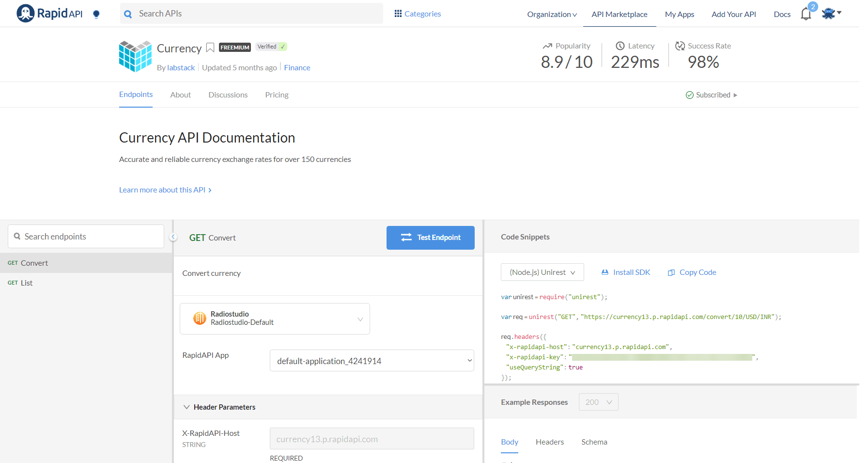This screenshot has width=868, height=463.
Task: Click the RapidAPI logo
Action: click(x=49, y=14)
